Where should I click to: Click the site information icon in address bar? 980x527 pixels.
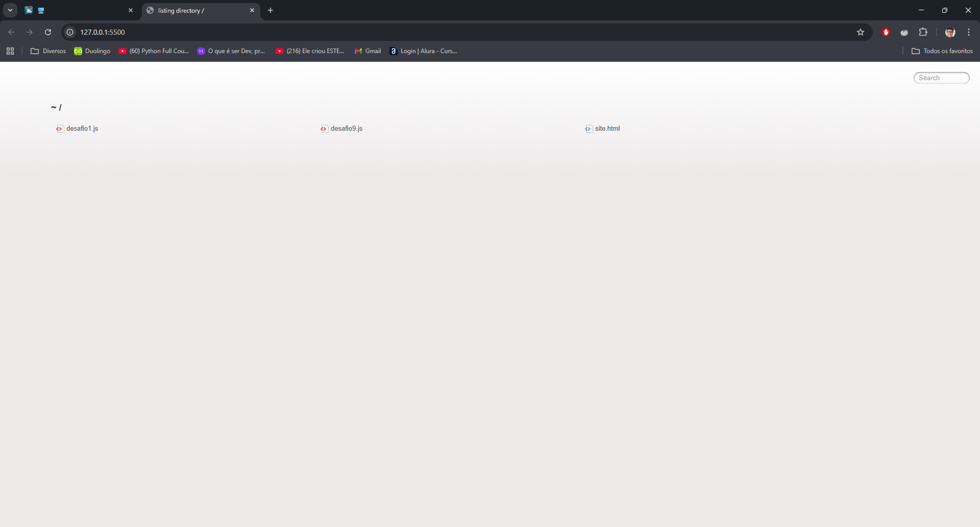tap(69, 32)
